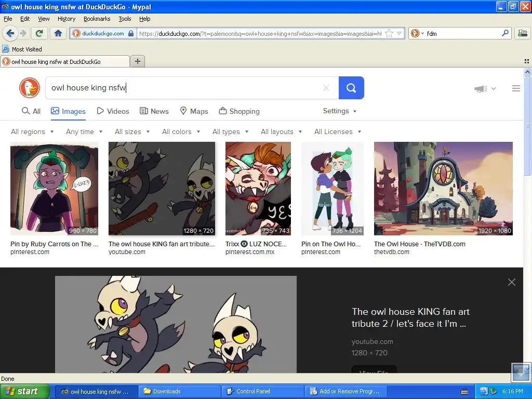This screenshot has height=399, width=532.
Task: Open the megaphone feedback icon
Action: pos(481,88)
